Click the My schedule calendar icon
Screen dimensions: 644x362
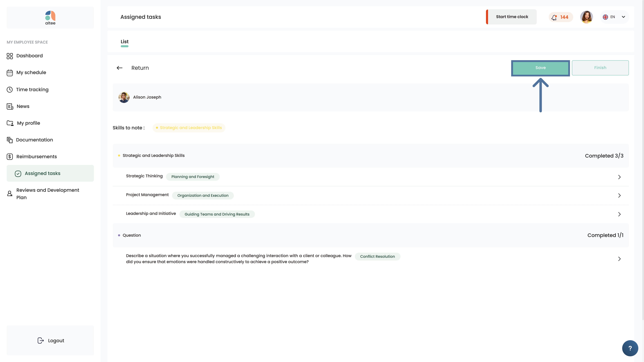[10, 73]
